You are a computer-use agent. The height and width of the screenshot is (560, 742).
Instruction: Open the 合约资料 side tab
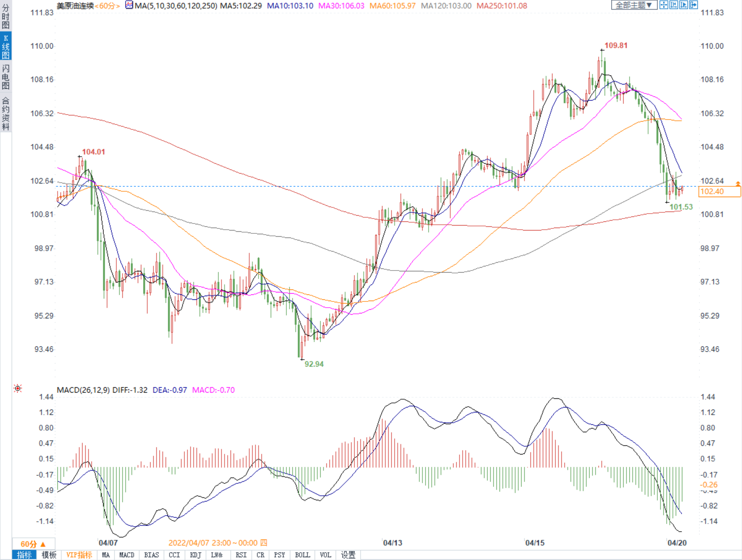point(6,113)
